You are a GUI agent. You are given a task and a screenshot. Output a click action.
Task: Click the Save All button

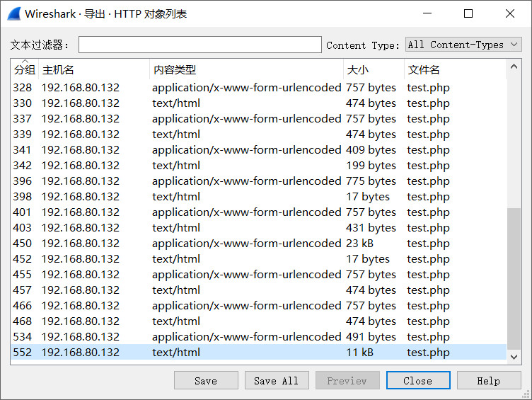pyautogui.click(x=277, y=380)
